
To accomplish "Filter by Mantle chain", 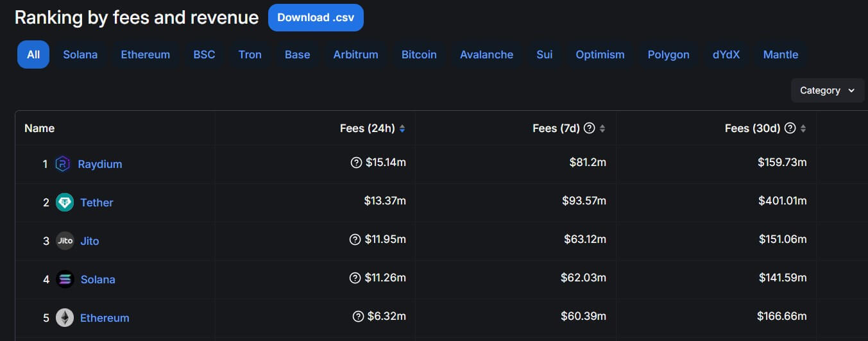I will coord(781,54).
